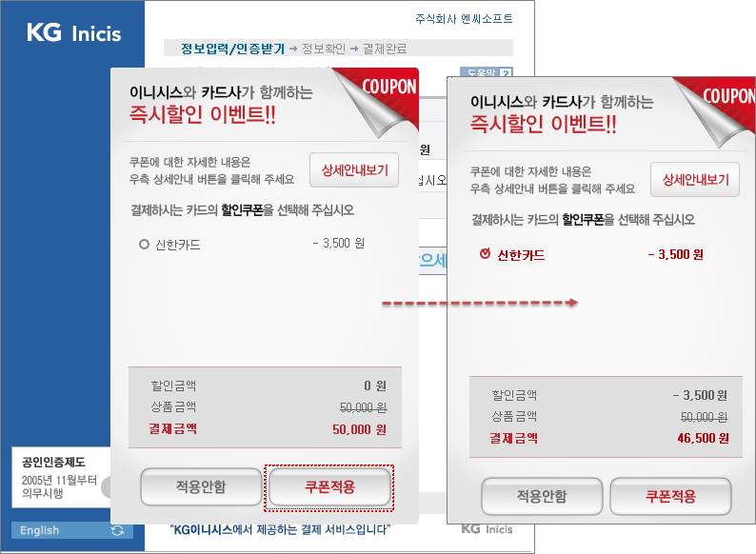This screenshot has width=756, height=554.
Task: Toggle the English language switch
Action: point(40,530)
